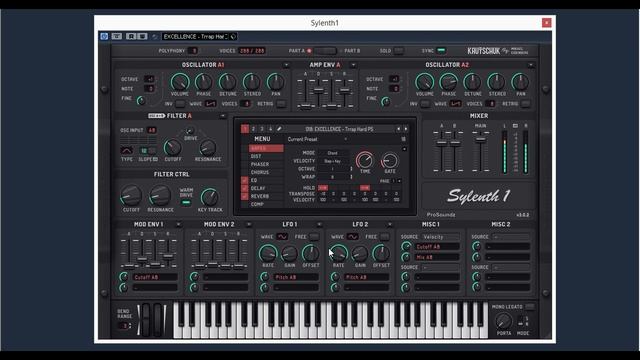This screenshot has width=640, height=360.
Task: Select Oscillator A1 waveform icon
Action: point(210,104)
